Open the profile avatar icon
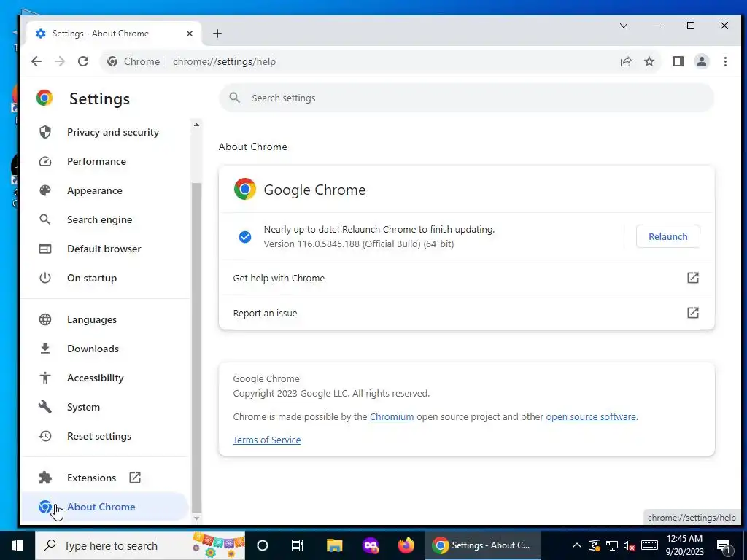Viewport: 747px width, 560px height. tap(702, 61)
